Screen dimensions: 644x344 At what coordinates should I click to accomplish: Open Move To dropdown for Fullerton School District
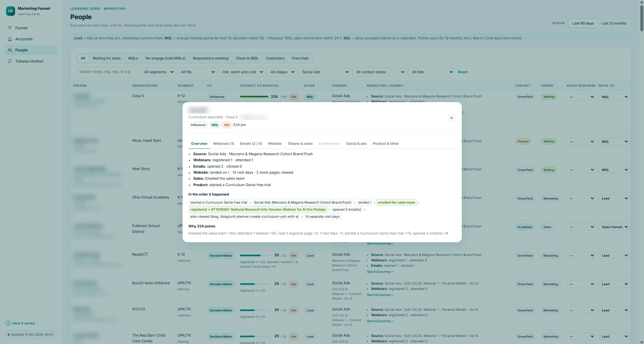pos(614,227)
